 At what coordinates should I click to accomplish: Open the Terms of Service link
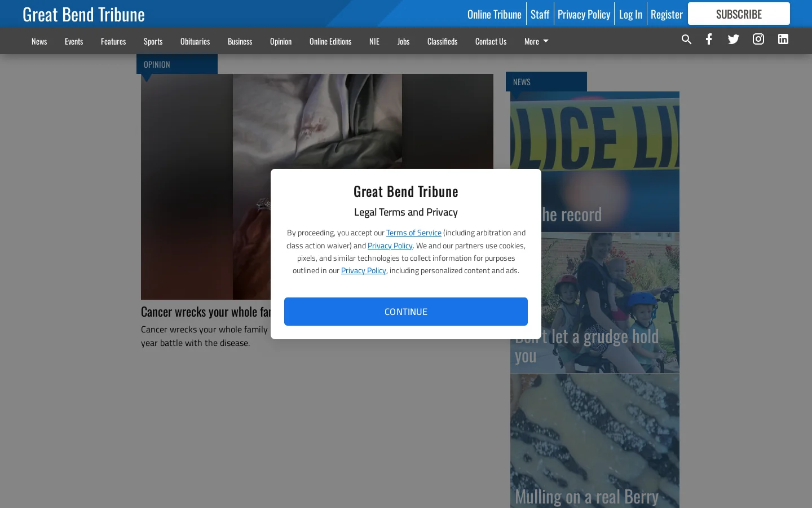click(414, 233)
